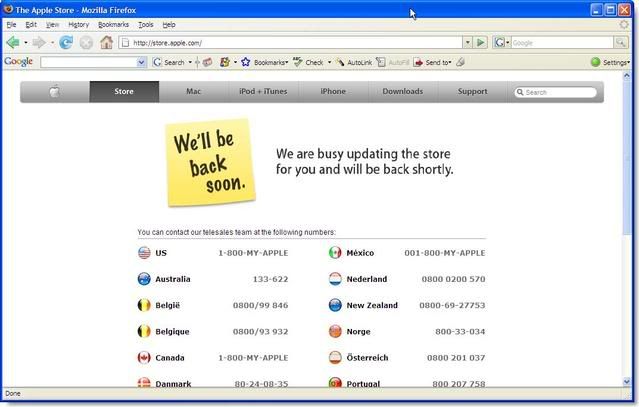Open the Edit menu
This screenshot has height=407, width=639.
tap(31, 25)
